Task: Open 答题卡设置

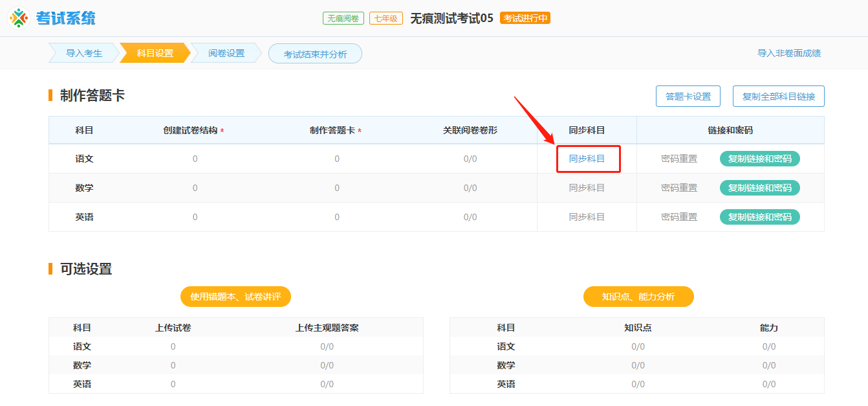Action: pyautogui.click(x=689, y=96)
